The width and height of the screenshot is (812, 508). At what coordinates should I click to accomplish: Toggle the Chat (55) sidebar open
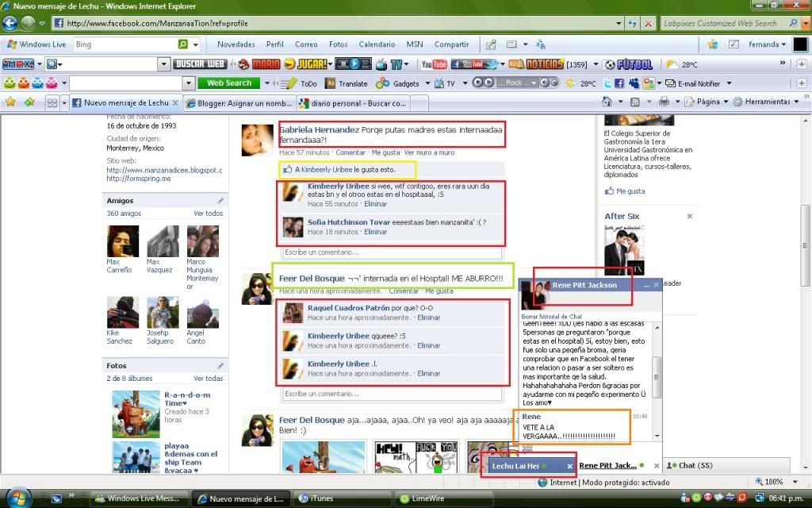pos(688,465)
